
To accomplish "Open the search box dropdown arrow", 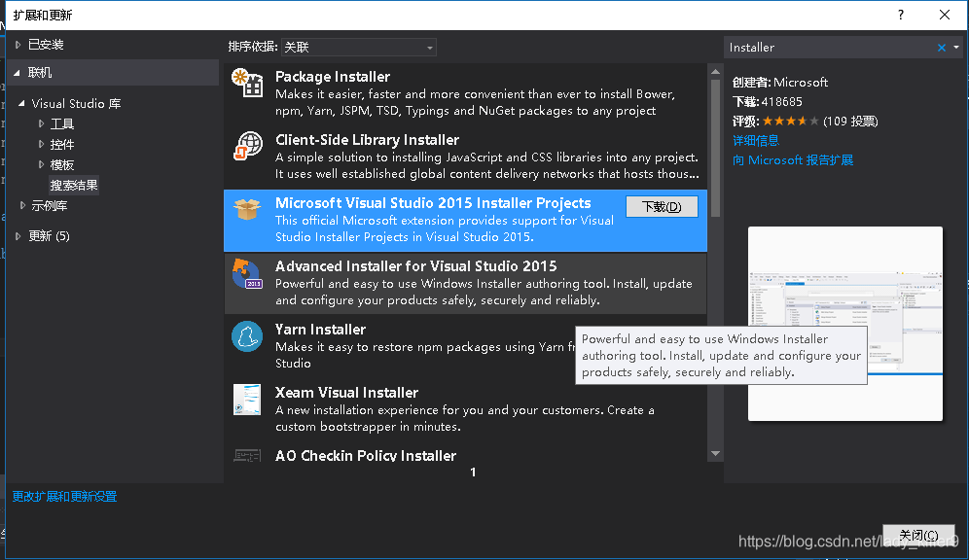I will coord(956,48).
